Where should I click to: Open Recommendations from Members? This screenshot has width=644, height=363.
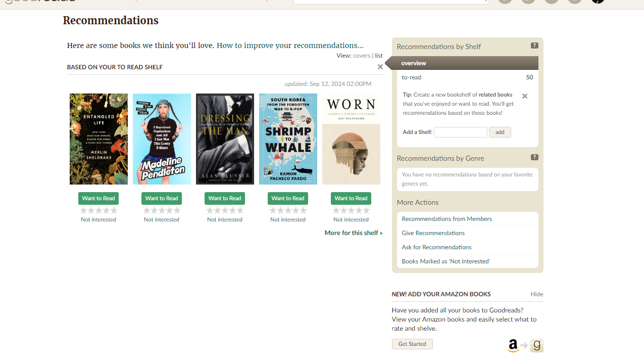coord(447,219)
